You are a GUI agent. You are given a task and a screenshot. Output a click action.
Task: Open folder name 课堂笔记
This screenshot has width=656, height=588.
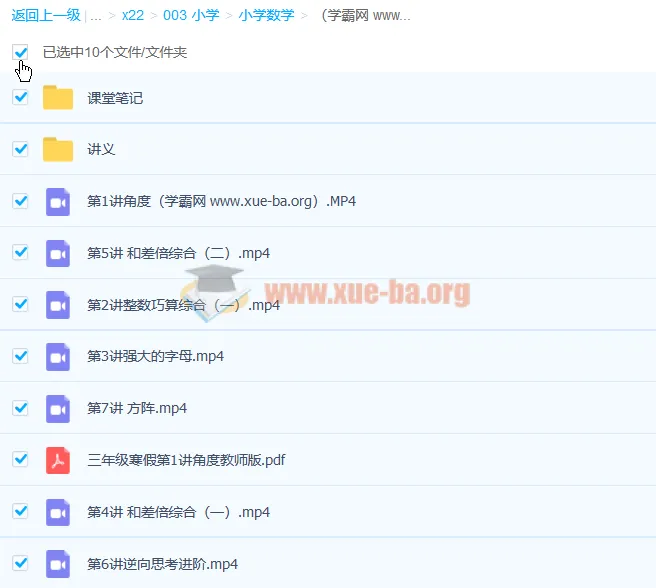115,98
